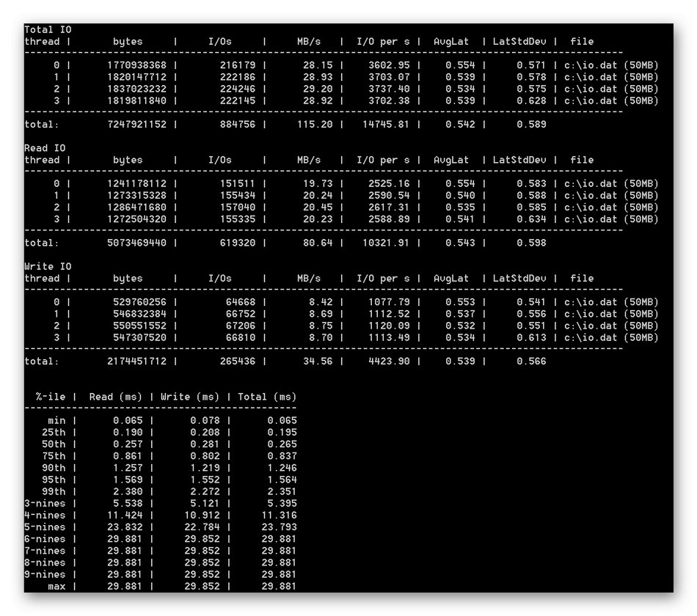Select 3-nines read value 5.538
This screenshot has height=616, width=697.
pos(128,504)
